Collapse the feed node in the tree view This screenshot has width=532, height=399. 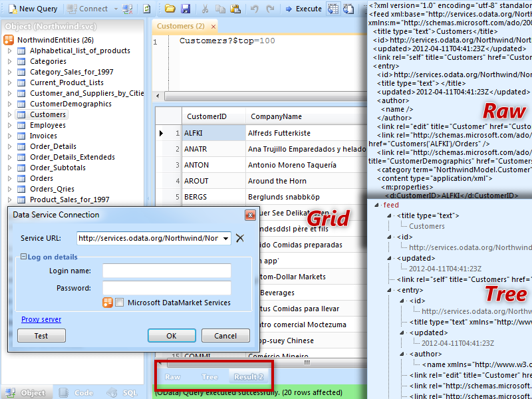click(x=376, y=205)
